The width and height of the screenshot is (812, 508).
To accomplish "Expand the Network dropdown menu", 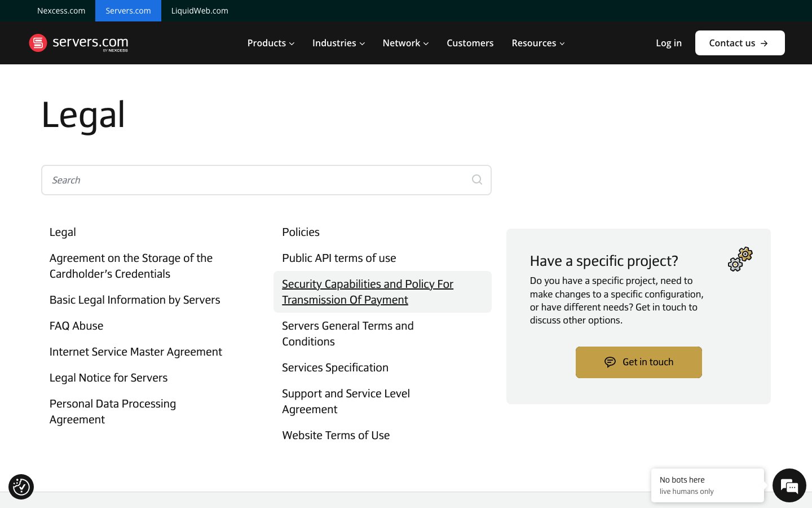I will click(405, 43).
